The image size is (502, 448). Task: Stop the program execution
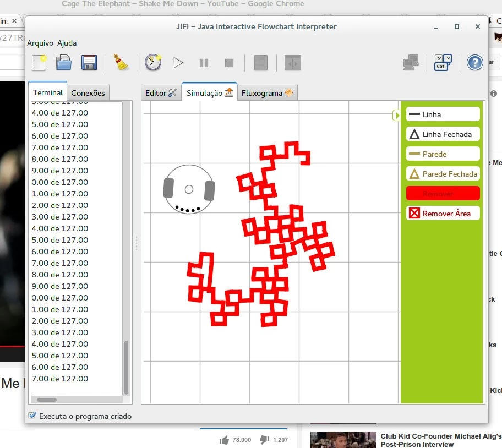[229, 63]
